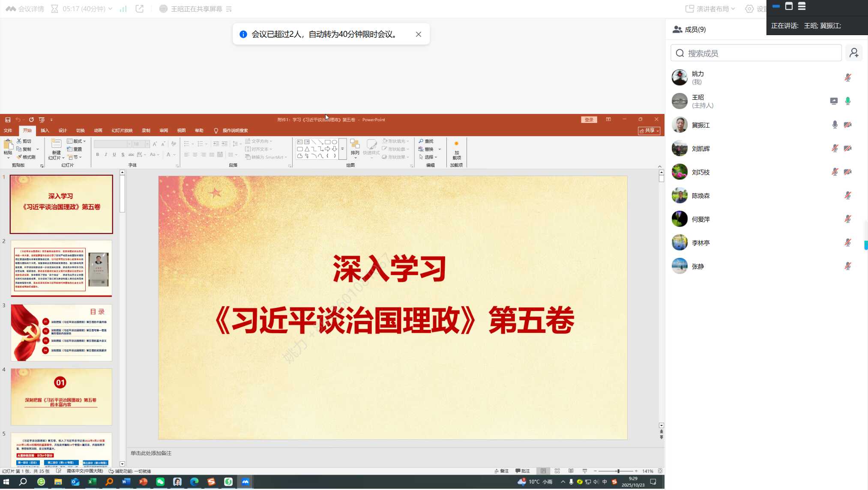The width and height of the screenshot is (868, 490).
Task: Click in the 搜索成员 search field
Action: tap(756, 53)
